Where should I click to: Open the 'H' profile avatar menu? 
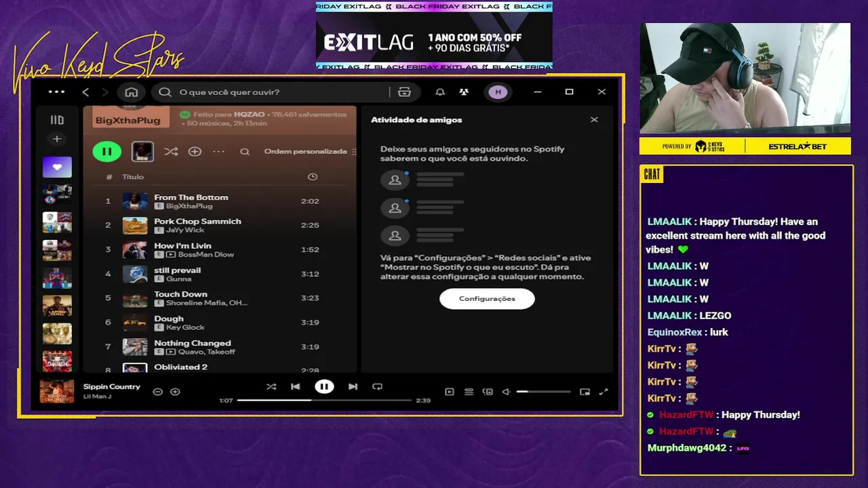tap(498, 92)
